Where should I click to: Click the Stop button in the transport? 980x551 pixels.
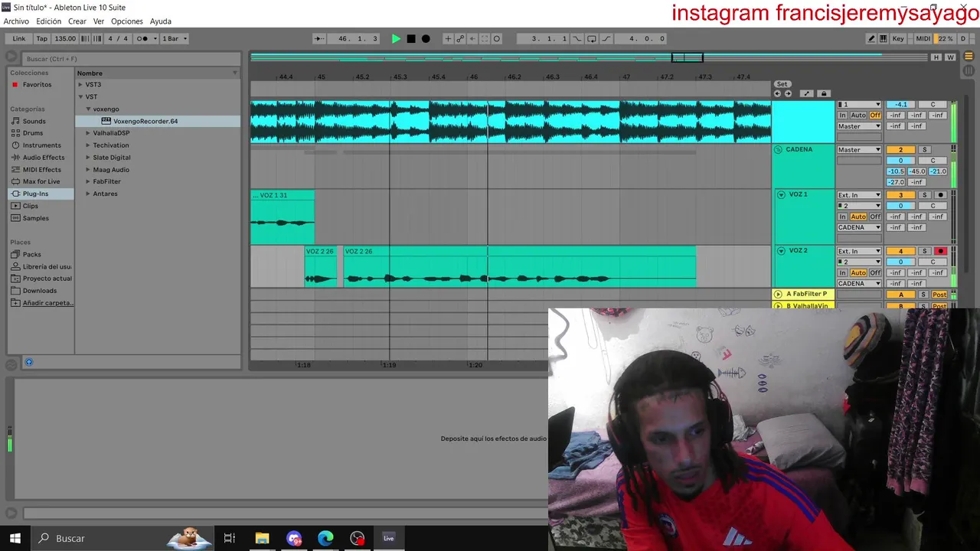coord(411,38)
